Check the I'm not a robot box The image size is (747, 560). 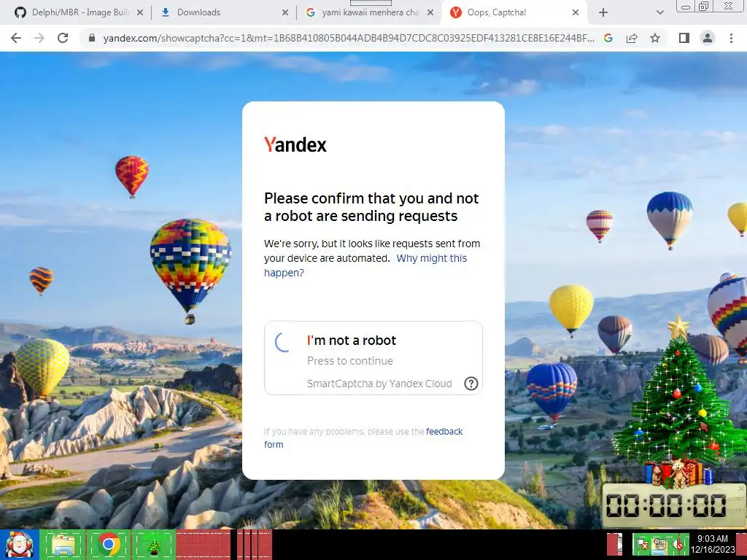coord(283,342)
